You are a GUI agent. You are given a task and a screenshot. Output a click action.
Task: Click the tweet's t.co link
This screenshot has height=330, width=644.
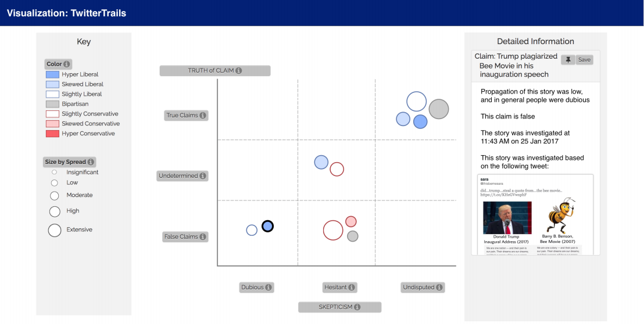pyautogui.click(x=498, y=195)
